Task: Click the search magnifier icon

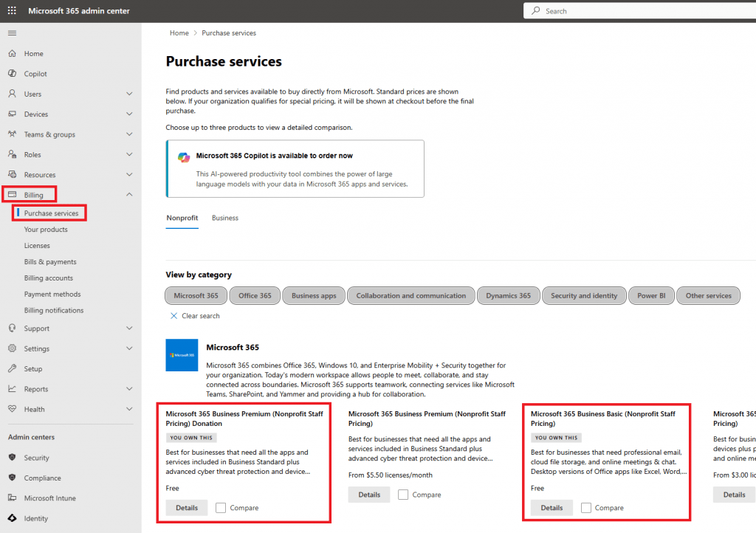Action: (x=536, y=10)
